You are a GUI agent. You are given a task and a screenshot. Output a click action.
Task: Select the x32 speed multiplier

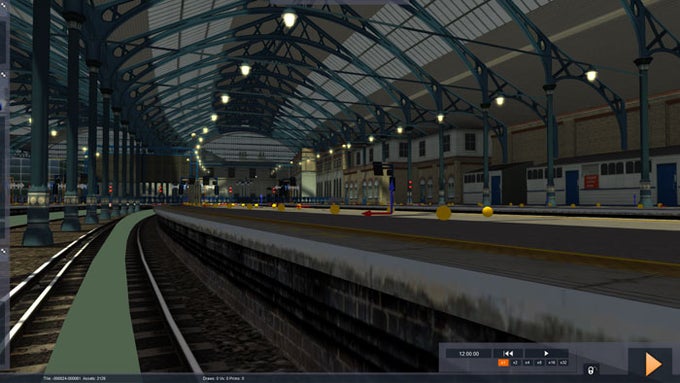coord(563,363)
